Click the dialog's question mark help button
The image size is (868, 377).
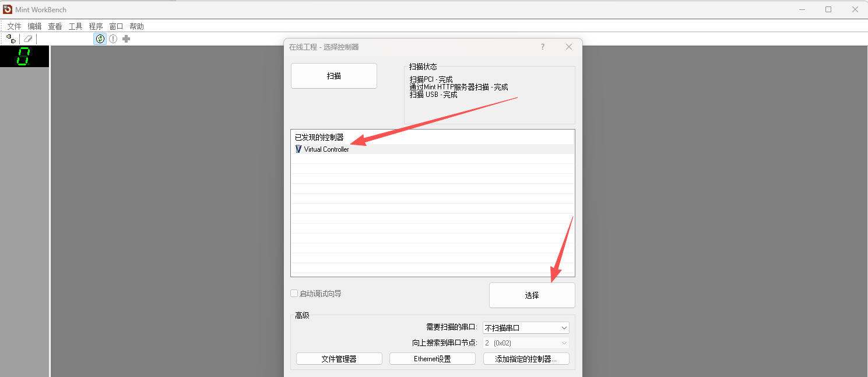tap(543, 47)
